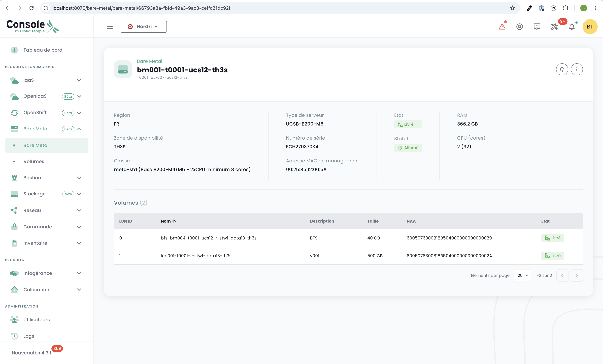Click the BT user avatar

click(x=590, y=27)
